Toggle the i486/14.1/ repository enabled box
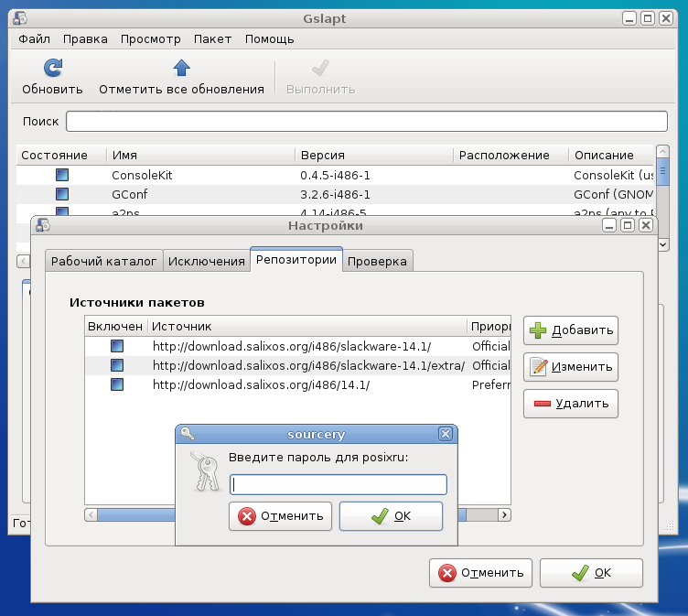Image resolution: width=688 pixels, height=616 pixels. coord(117,384)
